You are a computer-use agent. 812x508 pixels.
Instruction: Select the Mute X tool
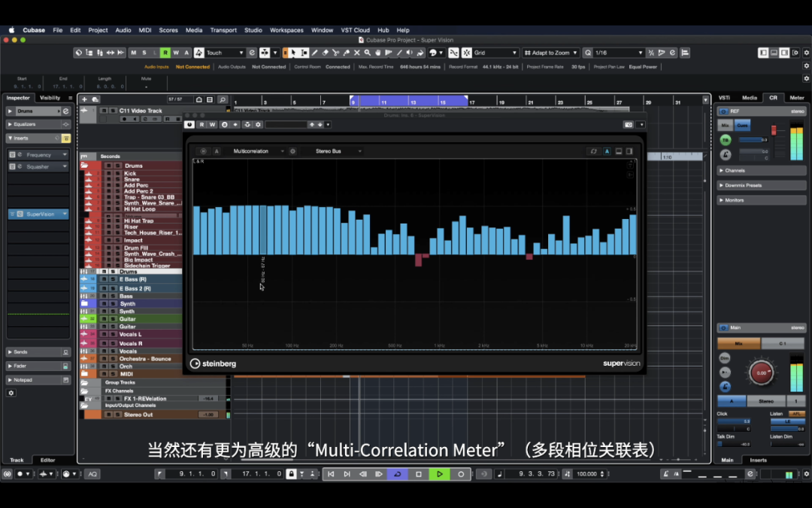357,53
